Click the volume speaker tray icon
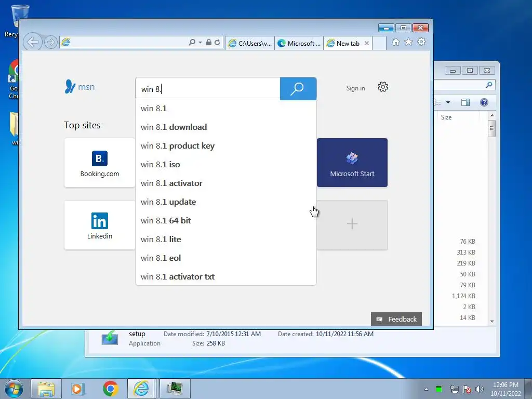 click(480, 389)
